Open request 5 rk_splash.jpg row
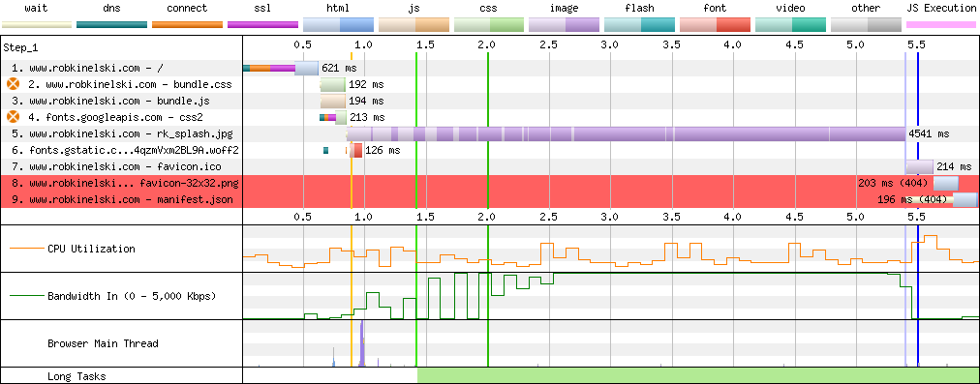980x384 pixels. (121, 133)
